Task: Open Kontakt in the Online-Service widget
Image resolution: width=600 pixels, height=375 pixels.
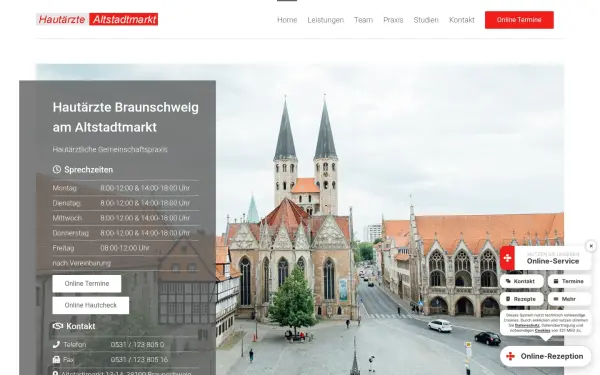Action: coord(522,281)
